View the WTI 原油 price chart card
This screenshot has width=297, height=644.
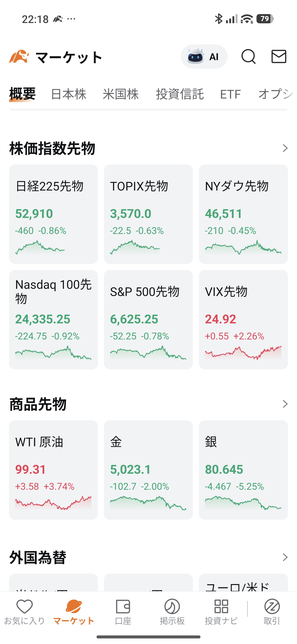pyautogui.click(x=53, y=470)
